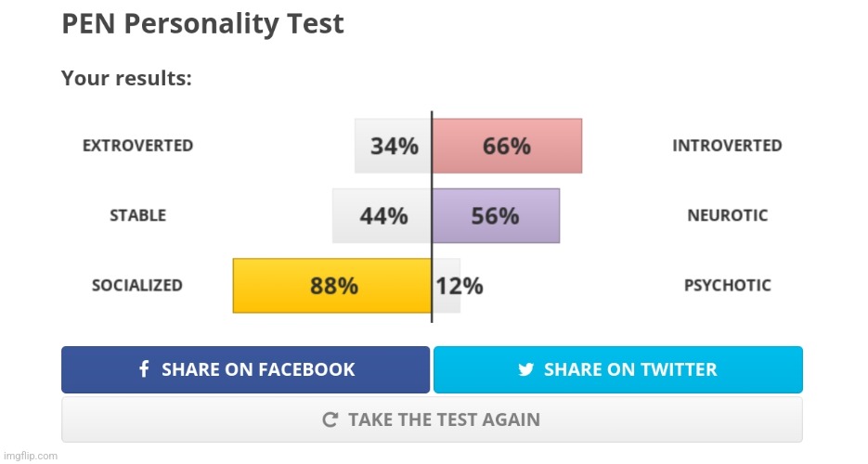Take the test again

pos(432,419)
